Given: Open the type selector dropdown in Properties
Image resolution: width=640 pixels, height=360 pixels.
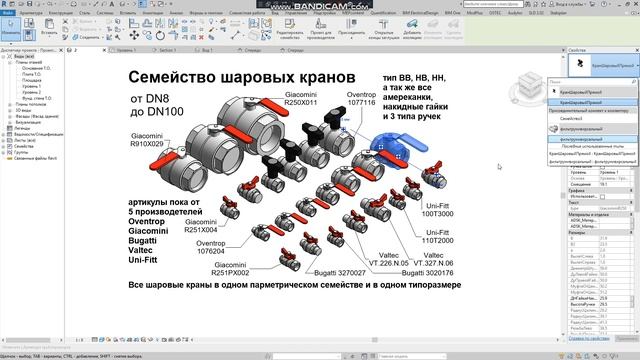Looking at the screenshot, I should pyautogui.click(x=637, y=65).
